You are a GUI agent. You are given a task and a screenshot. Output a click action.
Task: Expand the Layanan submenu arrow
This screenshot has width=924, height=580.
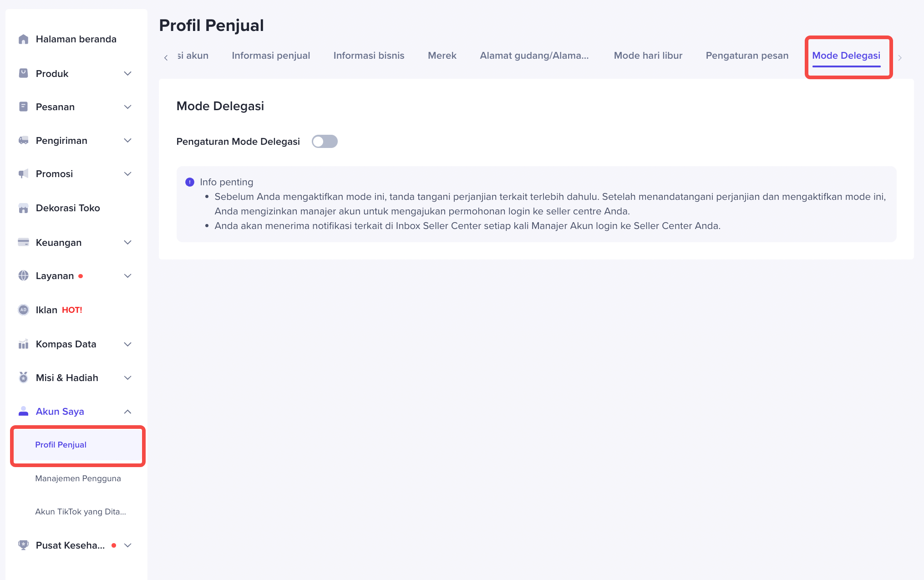tap(128, 276)
